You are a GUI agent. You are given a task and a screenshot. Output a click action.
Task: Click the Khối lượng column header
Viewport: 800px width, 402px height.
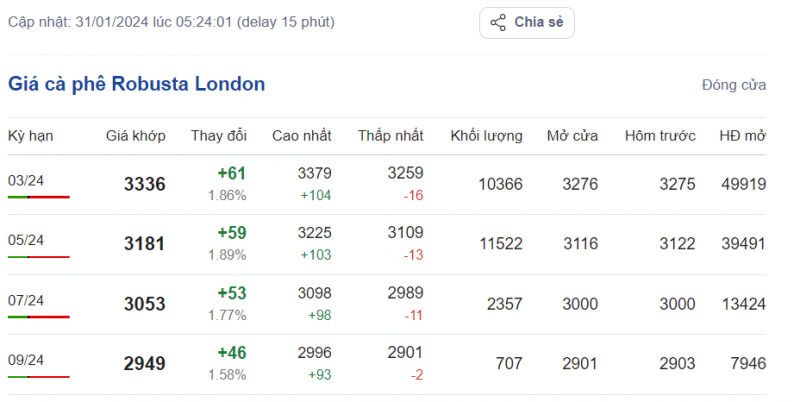click(486, 135)
